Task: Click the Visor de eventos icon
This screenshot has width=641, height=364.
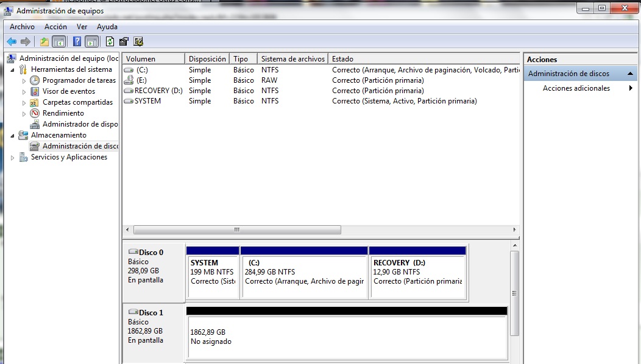Action: 35,91
